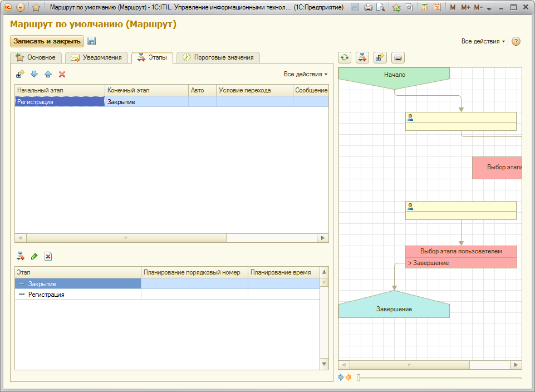Move the selected transition down with the blue arrow
The height and width of the screenshot is (392, 535).
tap(35, 74)
